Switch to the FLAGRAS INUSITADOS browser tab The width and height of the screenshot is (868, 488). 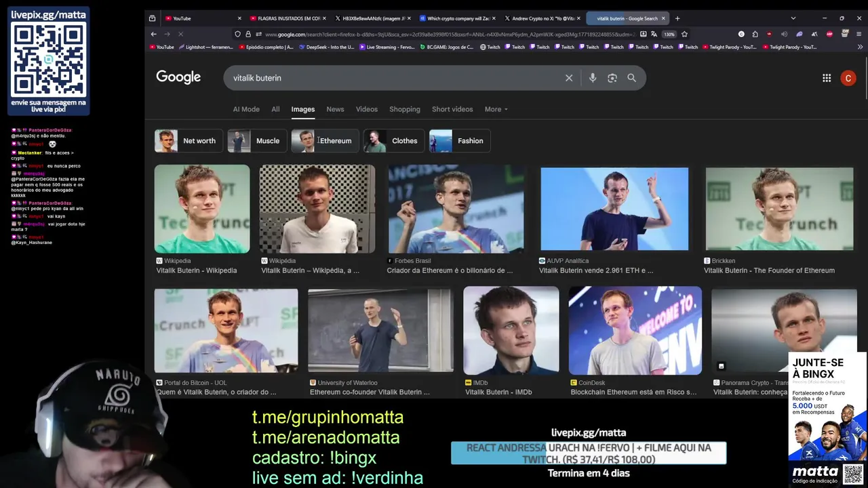pos(288,18)
